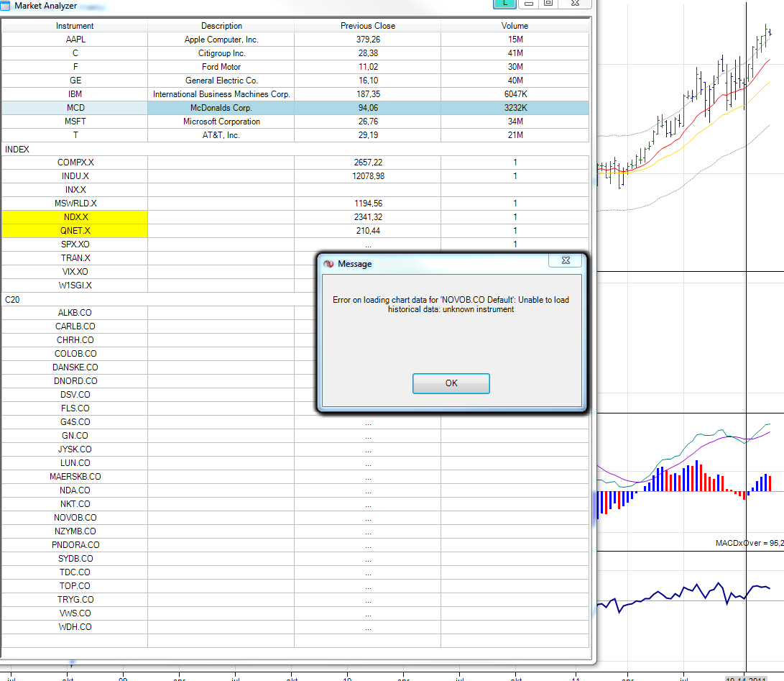
Task: Select the SYDB.CO instrument
Action: 75,559
